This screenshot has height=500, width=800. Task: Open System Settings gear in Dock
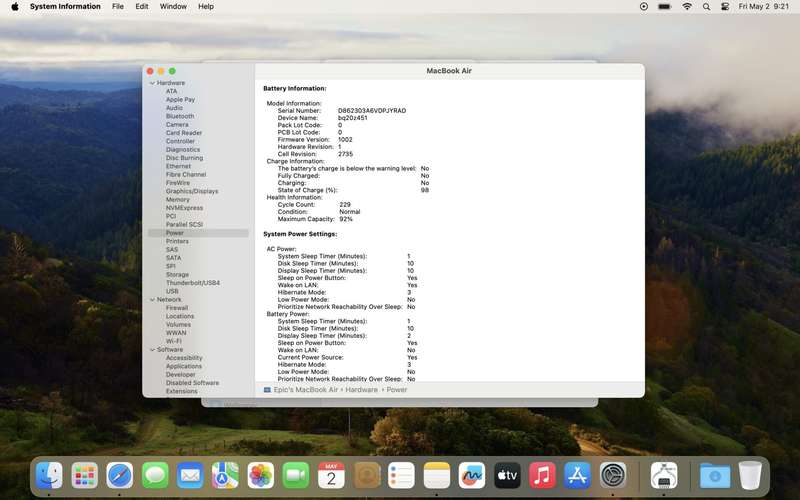[613, 475]
